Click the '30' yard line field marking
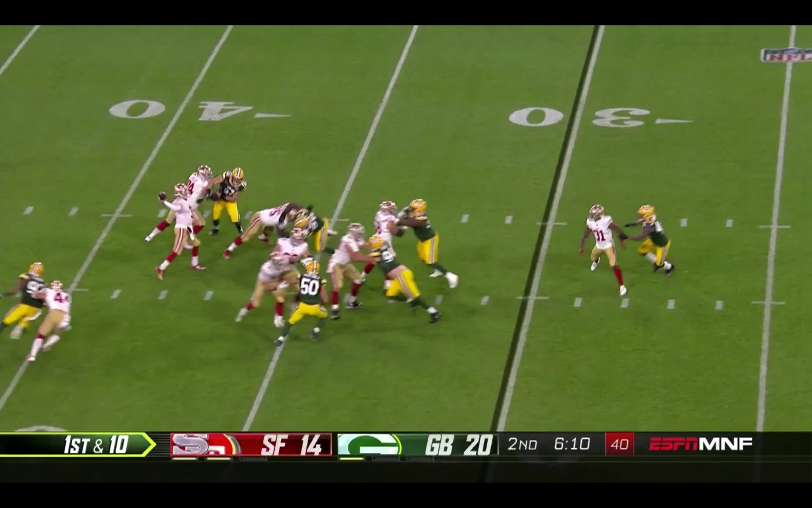812x508 pixels. pyautogui.click(x=601, y=117)
